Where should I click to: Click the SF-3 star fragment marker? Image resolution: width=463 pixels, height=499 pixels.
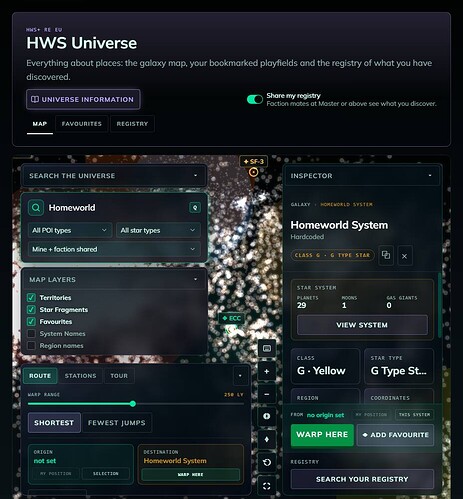(253, 162)
